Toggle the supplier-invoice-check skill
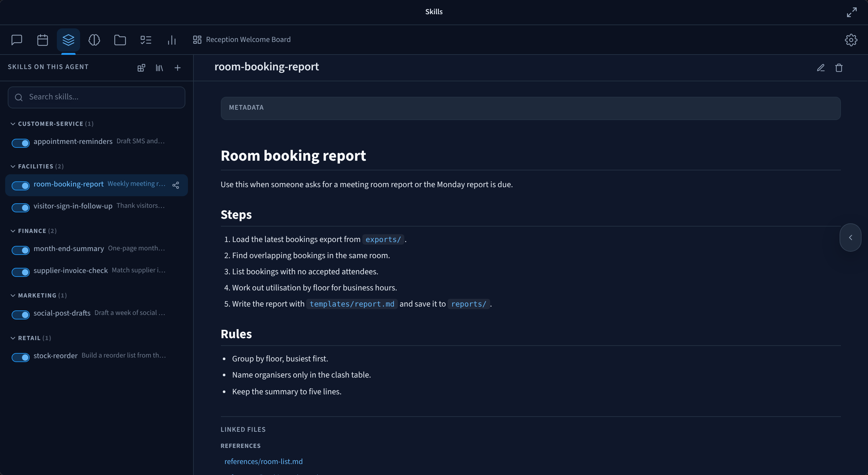 [x=21, y=272]
